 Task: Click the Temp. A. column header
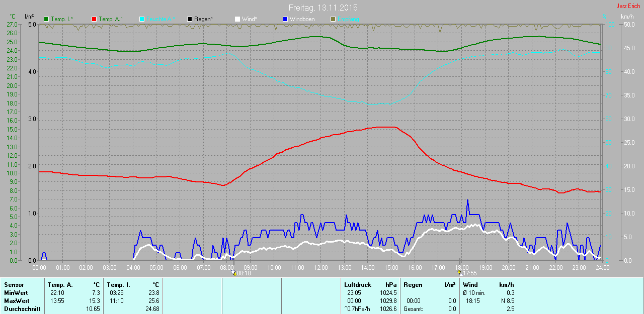60,285
